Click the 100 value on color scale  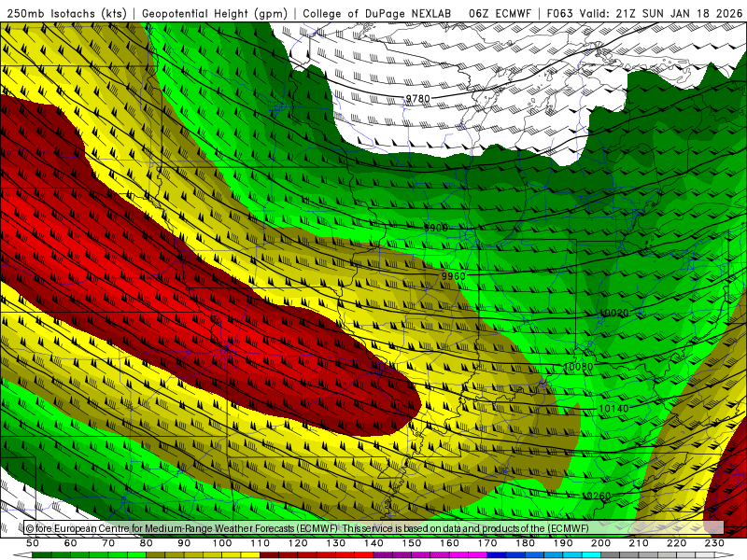(222, 543)
